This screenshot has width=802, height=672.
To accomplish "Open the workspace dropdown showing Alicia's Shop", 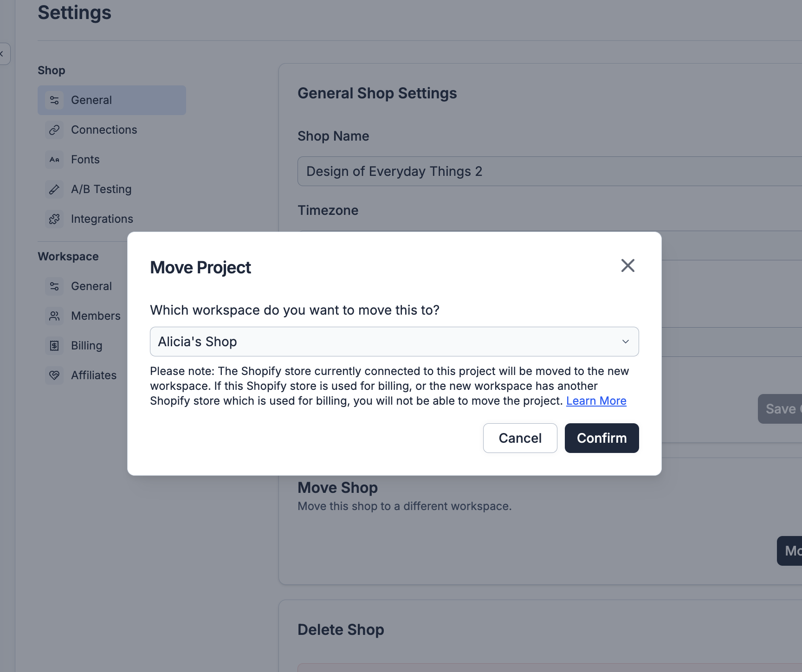I will 394,342.
